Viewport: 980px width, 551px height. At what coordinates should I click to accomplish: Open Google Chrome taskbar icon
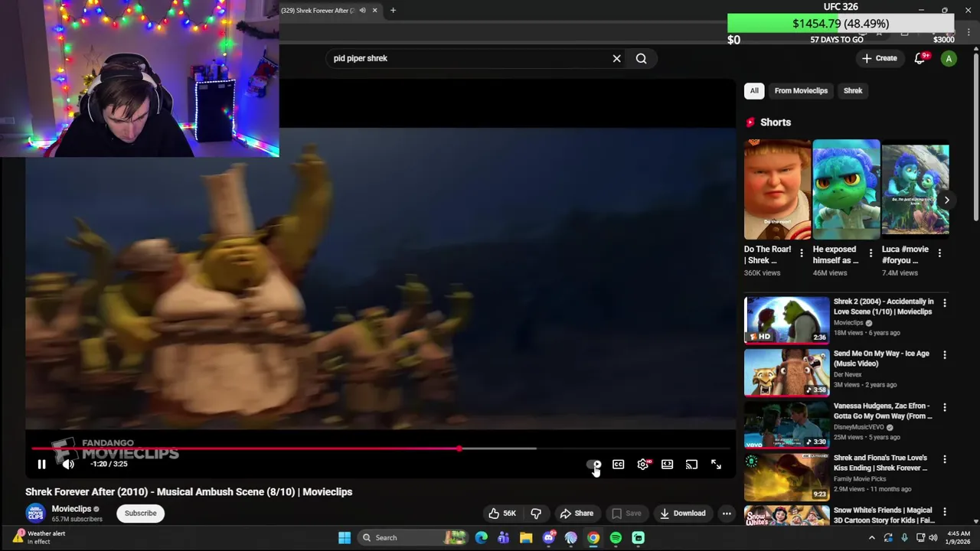(593, 537)
